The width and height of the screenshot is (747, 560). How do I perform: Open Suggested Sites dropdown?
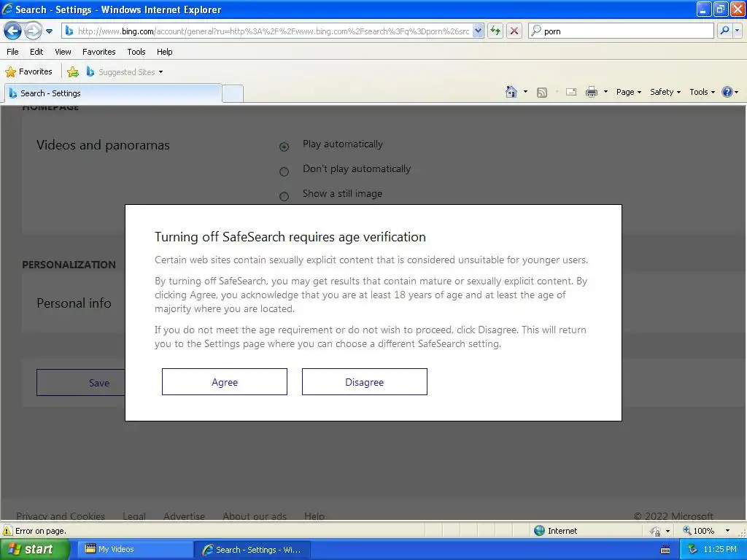[x=125, y=72]
